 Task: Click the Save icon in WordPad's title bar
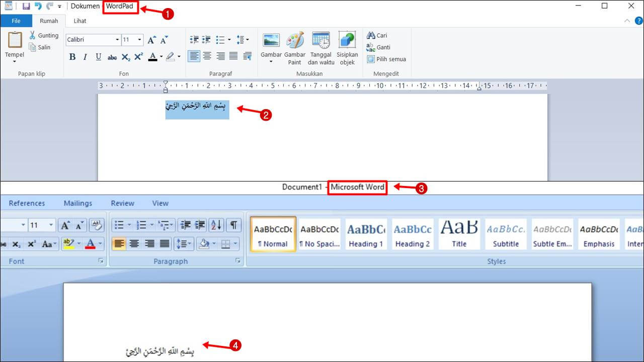(x=26, y=7)
